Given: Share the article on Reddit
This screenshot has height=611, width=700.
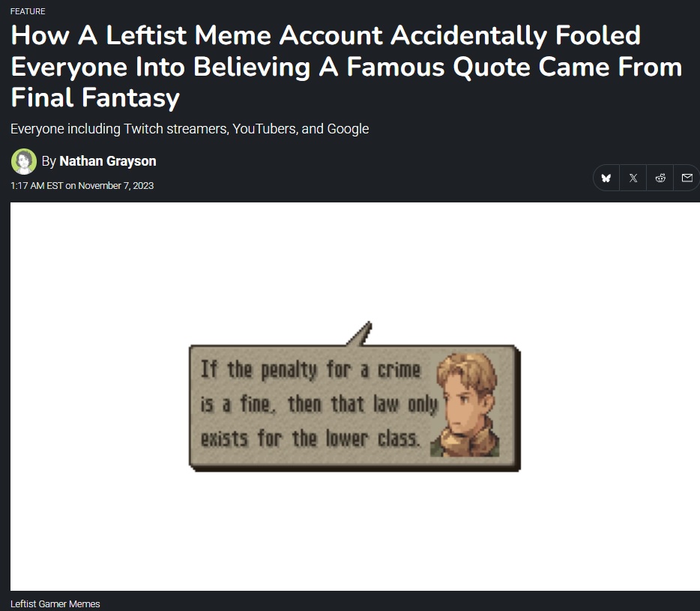Looking at the screenshot, I should click(660, 178).
